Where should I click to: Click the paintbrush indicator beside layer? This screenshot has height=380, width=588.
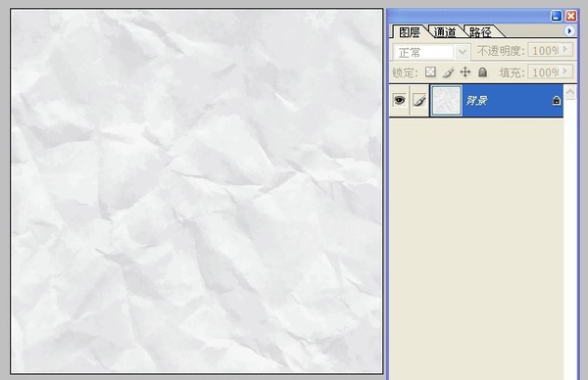click(419, 100)
